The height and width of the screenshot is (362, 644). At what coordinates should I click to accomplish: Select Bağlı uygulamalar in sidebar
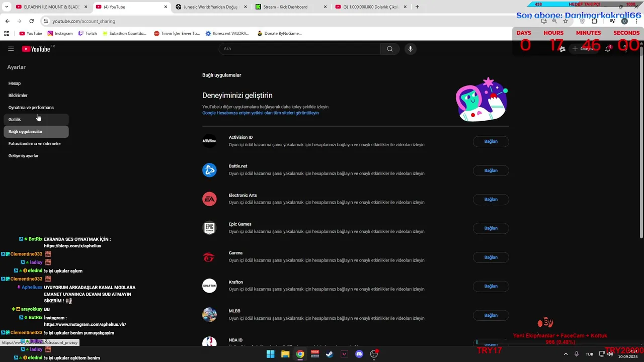(36, 131)
